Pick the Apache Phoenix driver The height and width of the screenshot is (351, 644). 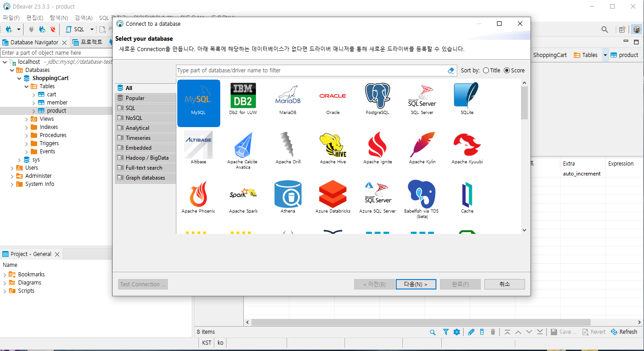(199, 198)
